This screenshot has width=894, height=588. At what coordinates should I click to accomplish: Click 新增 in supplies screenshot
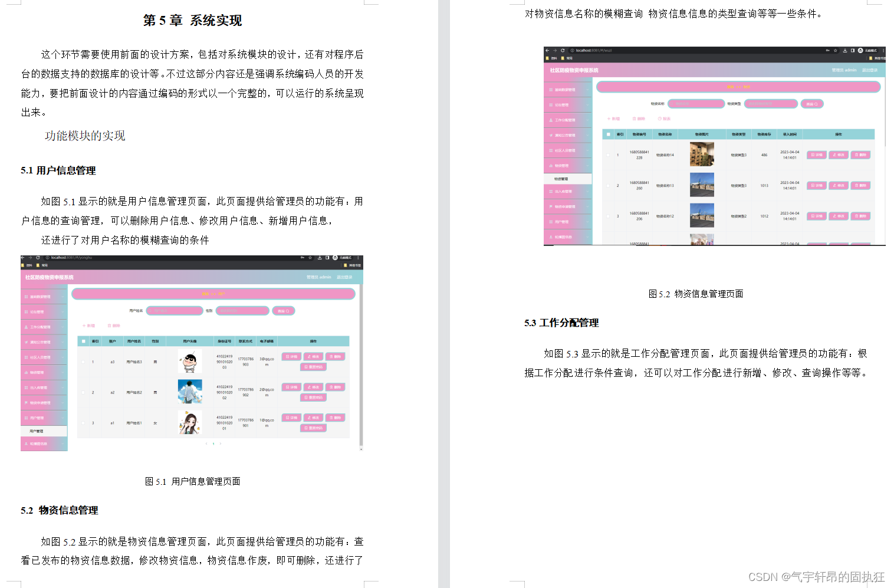613,119
